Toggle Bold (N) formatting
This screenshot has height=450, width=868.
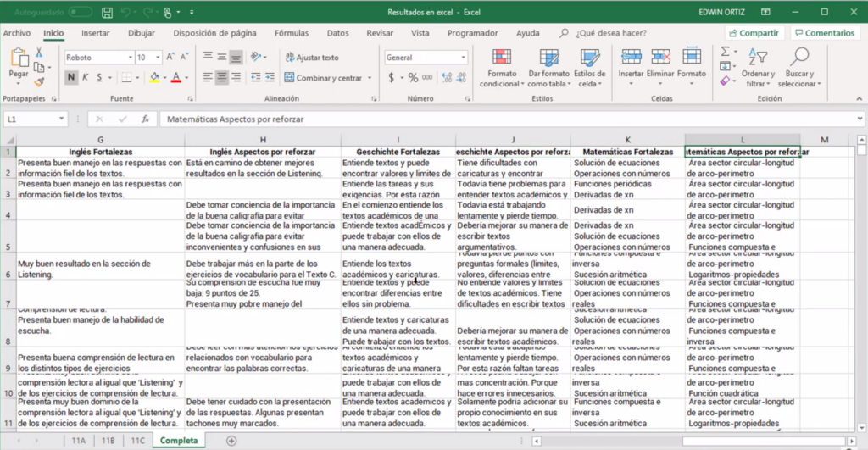tap(71, 77)
